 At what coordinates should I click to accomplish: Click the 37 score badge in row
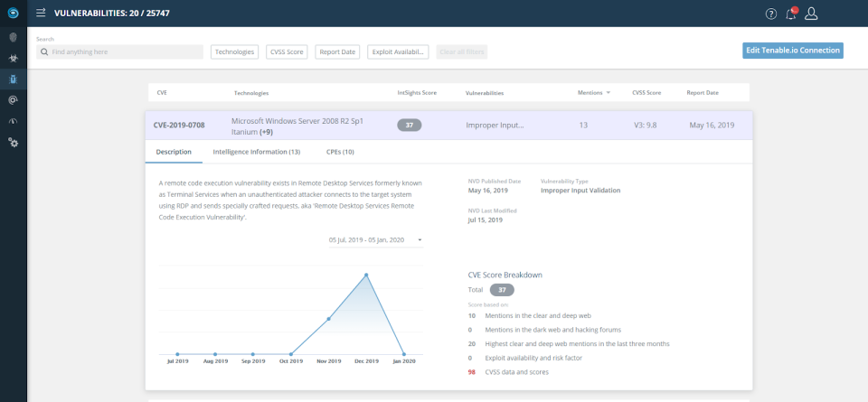pyautogui.click(x=410, y=126)
